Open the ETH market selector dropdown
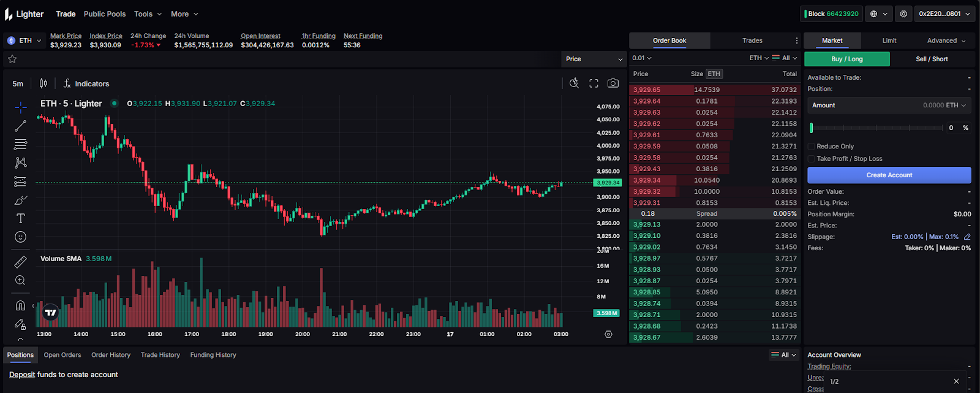The height and width of the screenshot is (393, 980). click(x=24, y=40)
